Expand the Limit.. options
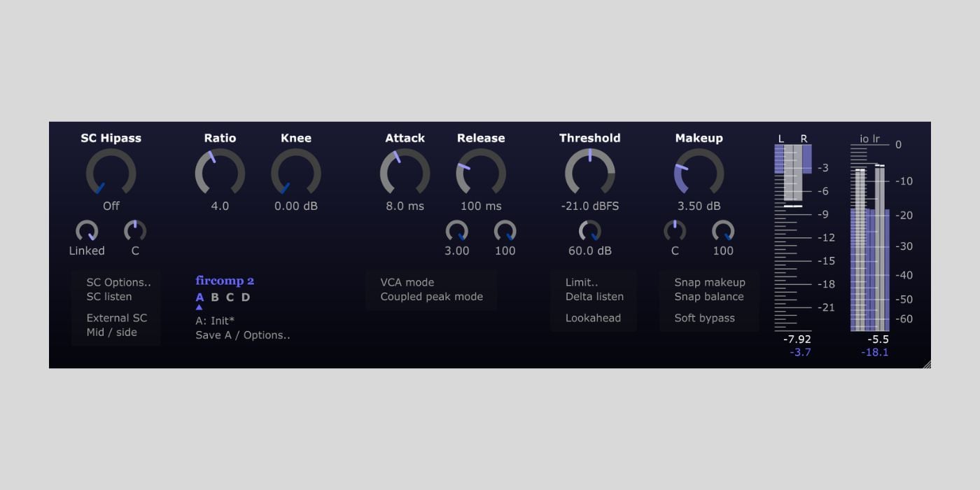Screen dimensions: 980x490 [582, 282]
